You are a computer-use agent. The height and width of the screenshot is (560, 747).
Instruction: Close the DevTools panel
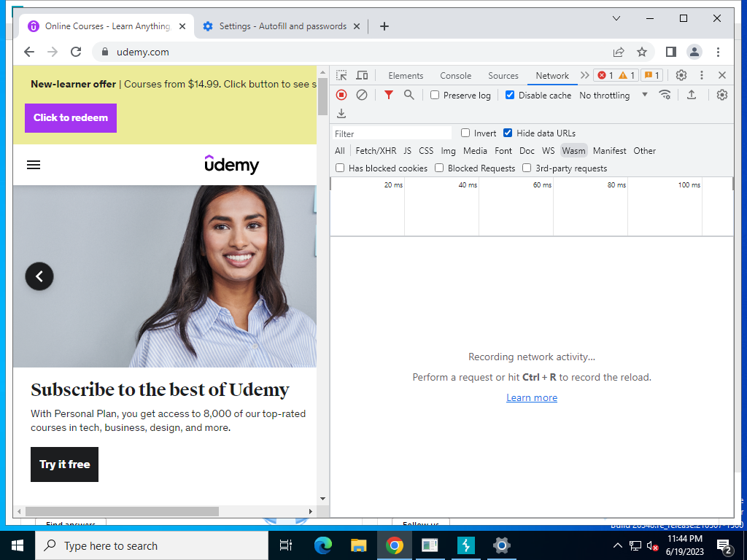click(722, 75)
